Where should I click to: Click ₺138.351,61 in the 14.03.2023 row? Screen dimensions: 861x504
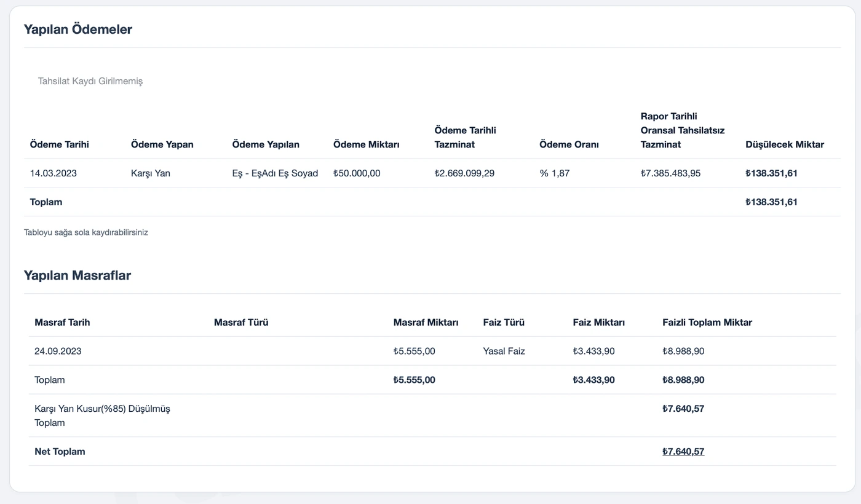pyautogui.click(x=771, y=173)
